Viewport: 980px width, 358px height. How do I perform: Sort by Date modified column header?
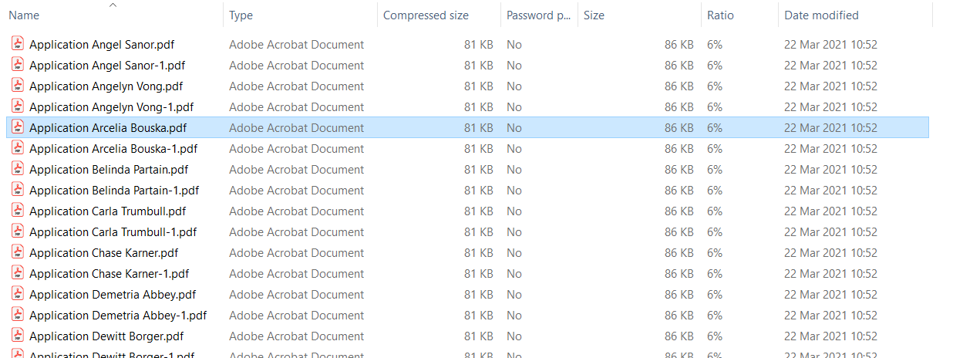pos(821,15)
